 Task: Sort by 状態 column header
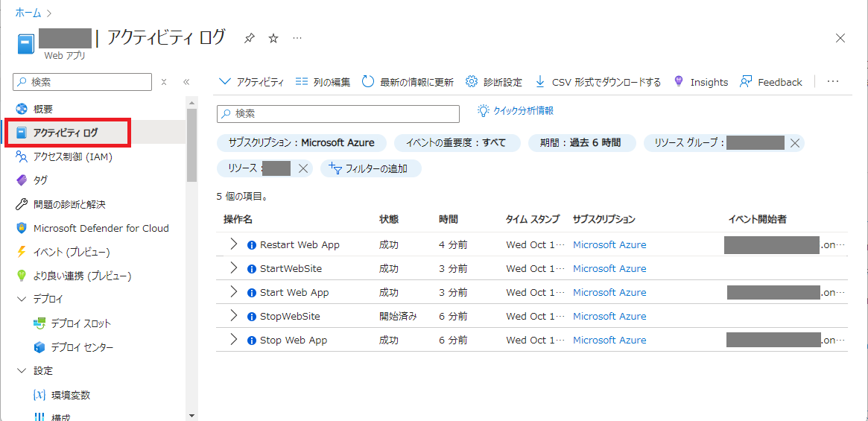tap(389, 219)
